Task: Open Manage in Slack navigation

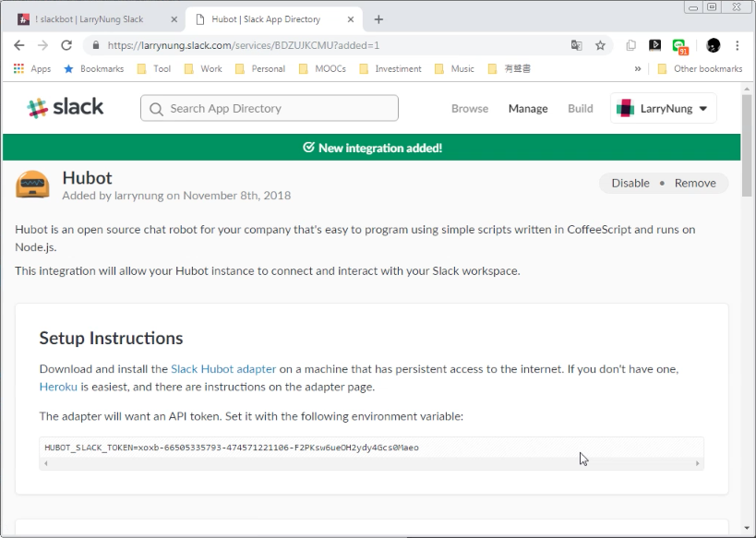Action: click(528, 109)
